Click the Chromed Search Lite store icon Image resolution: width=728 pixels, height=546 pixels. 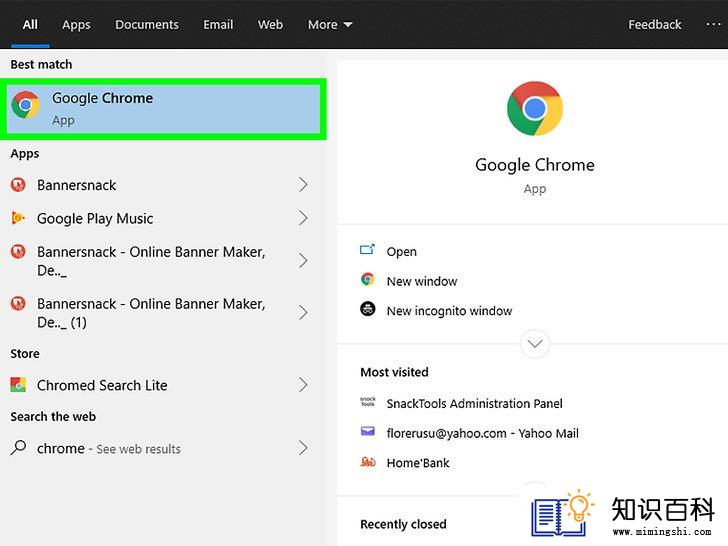point(18,384)
